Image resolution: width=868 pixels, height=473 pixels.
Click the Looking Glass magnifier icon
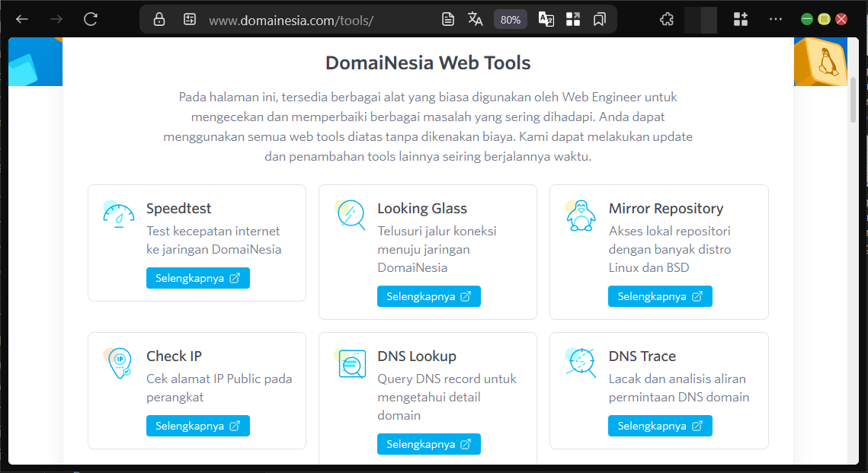tap(351, 215)
